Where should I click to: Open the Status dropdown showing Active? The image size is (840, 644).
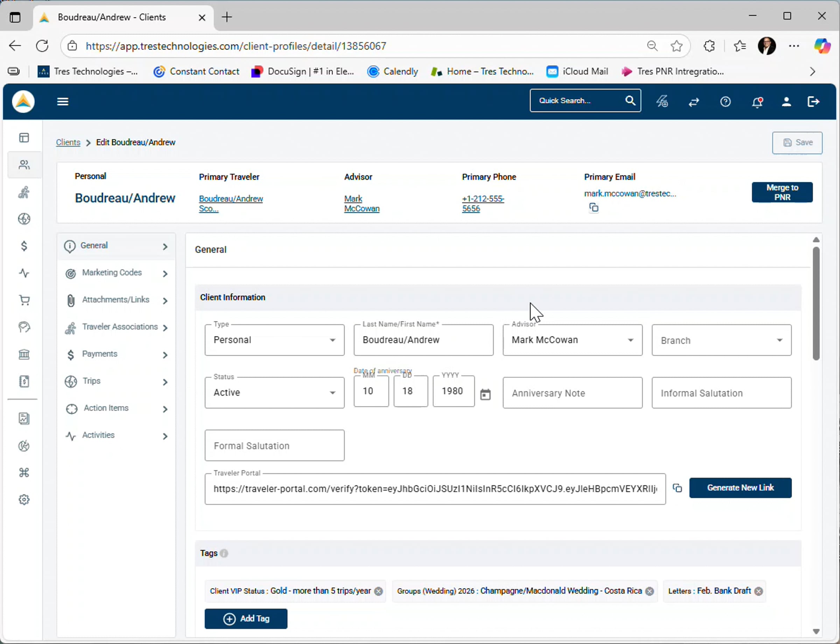point(274,392)
